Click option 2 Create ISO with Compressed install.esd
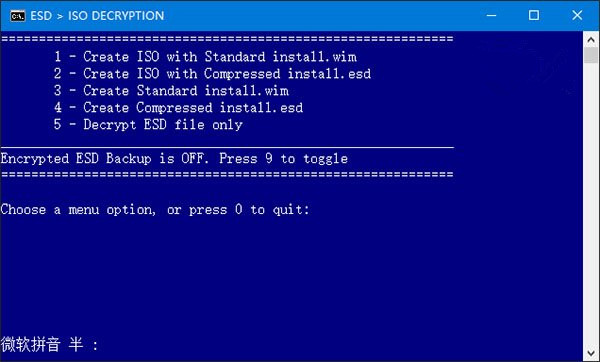 point(212,74)
